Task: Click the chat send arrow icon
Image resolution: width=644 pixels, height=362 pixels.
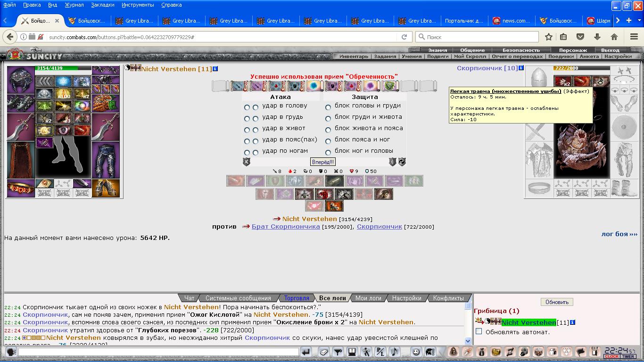Action: [306, 351]
